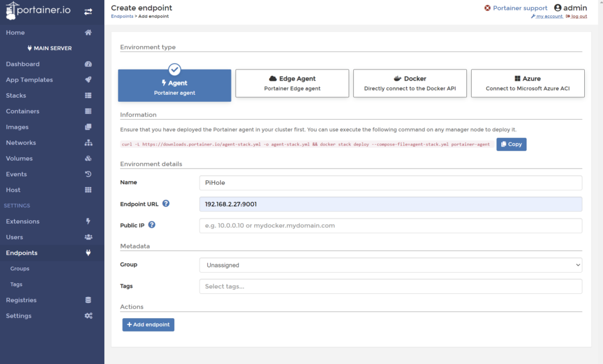Click the Containers server icon
The height and width of the screenshot is (364, 603).
88,111
